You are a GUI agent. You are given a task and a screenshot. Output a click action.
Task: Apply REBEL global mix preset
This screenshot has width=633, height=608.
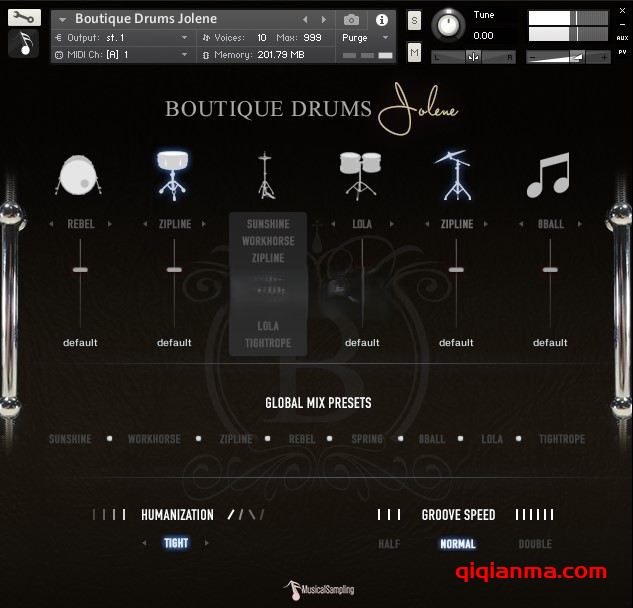302,439
